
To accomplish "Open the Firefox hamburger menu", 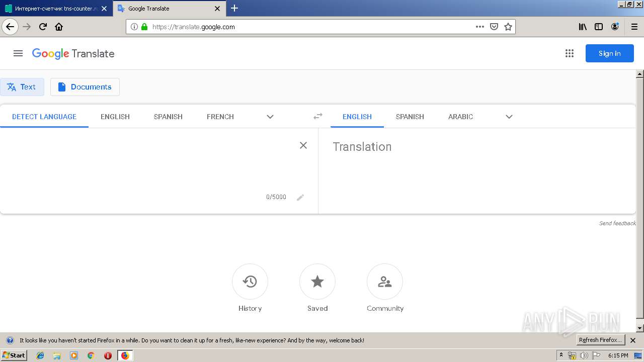I will 634,27.
